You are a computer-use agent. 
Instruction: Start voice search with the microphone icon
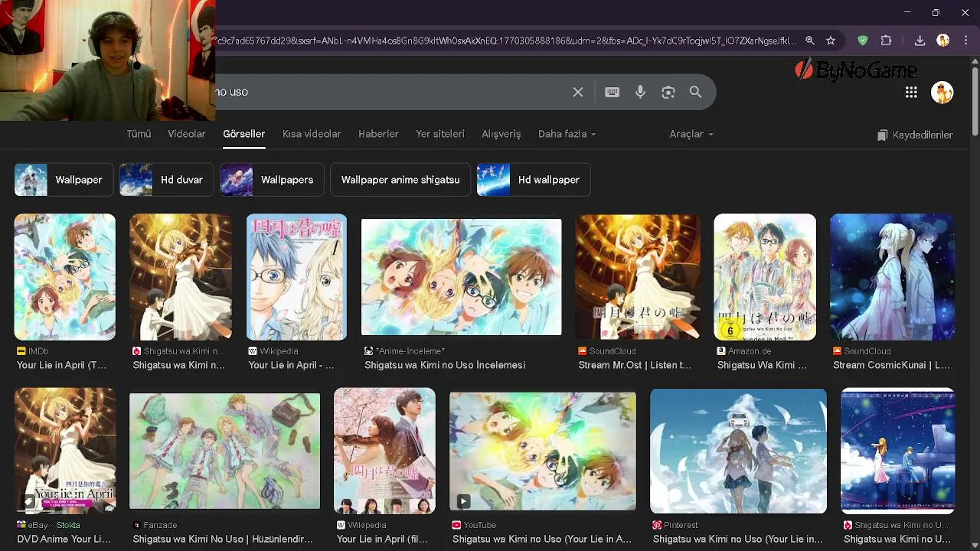641,92
